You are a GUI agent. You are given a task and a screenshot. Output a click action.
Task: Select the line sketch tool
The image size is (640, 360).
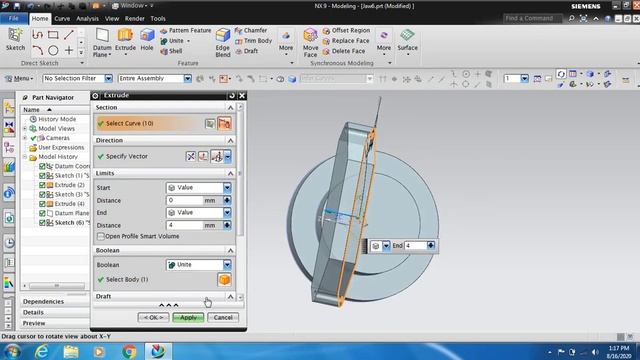pyautogui.click(x=69, y=35)
